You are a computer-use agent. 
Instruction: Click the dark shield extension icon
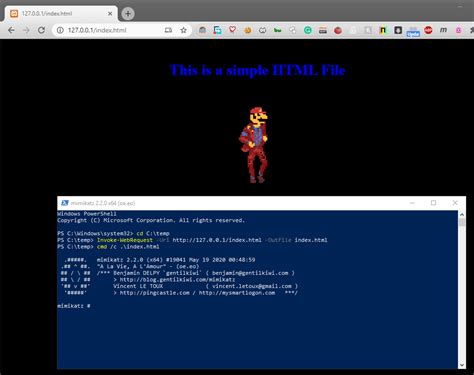pyautogui.click(x=398, y=30)
